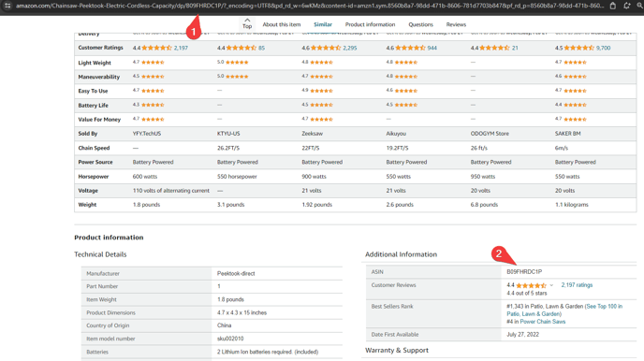This screenshot has width=644, height=361.
Task: Click the 4.4 star rating under Customer Reviews
Action: click(x=531, y=285)
